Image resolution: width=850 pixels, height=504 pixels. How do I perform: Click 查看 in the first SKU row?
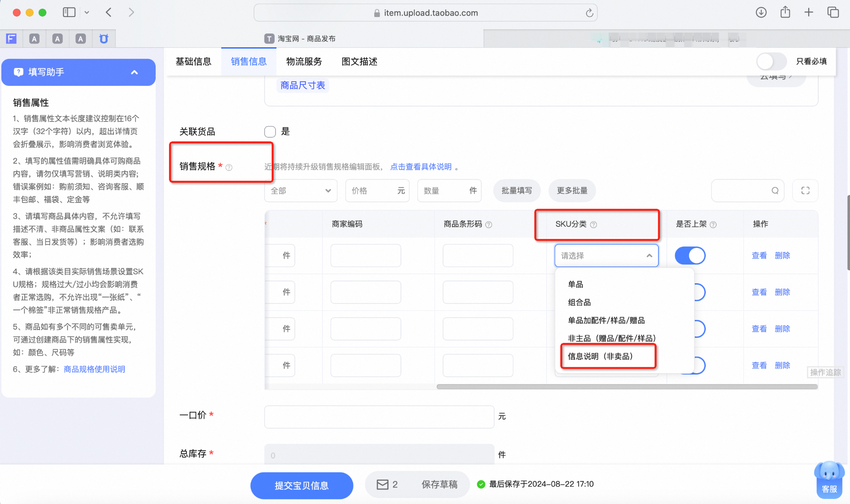pos(759,256)
